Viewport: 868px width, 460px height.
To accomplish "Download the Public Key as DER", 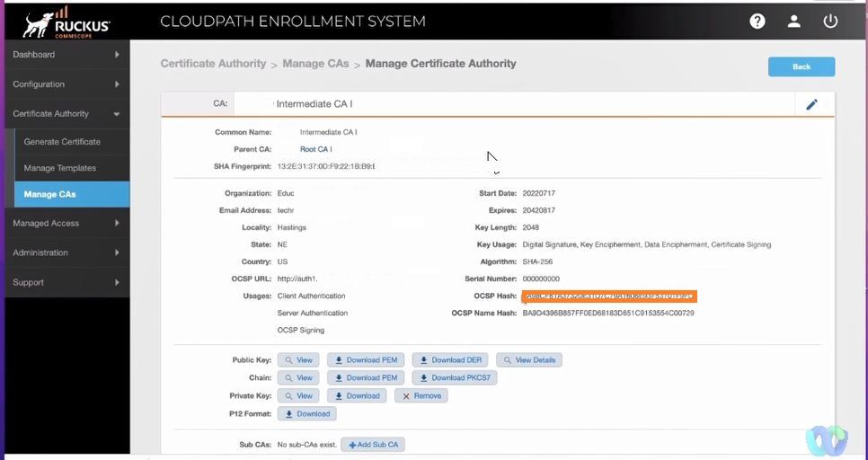I will (x=451, y=360).
